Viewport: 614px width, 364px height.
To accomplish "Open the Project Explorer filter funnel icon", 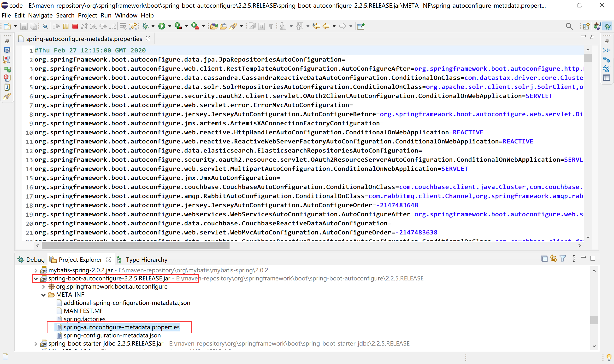I will point(563,259).
